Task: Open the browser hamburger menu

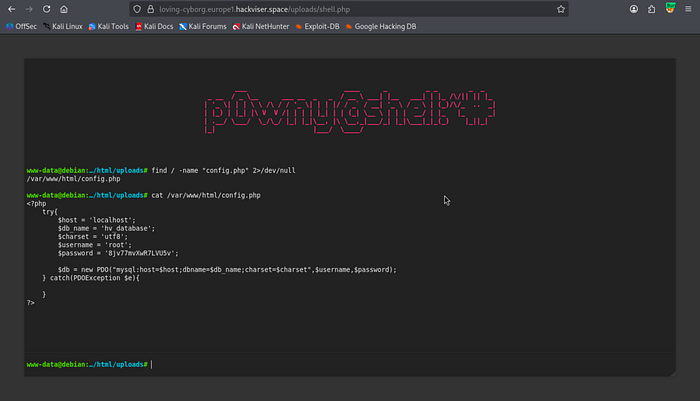Action: 688,9
